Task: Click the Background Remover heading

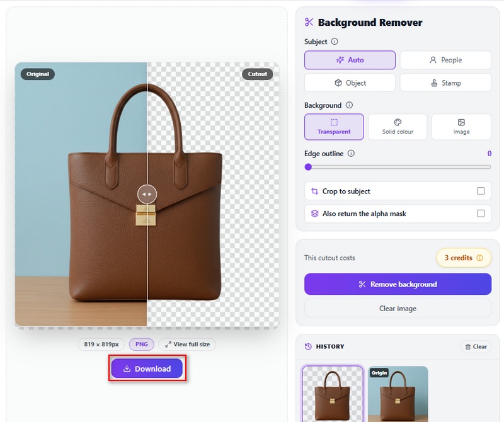Action: [370, 23]
